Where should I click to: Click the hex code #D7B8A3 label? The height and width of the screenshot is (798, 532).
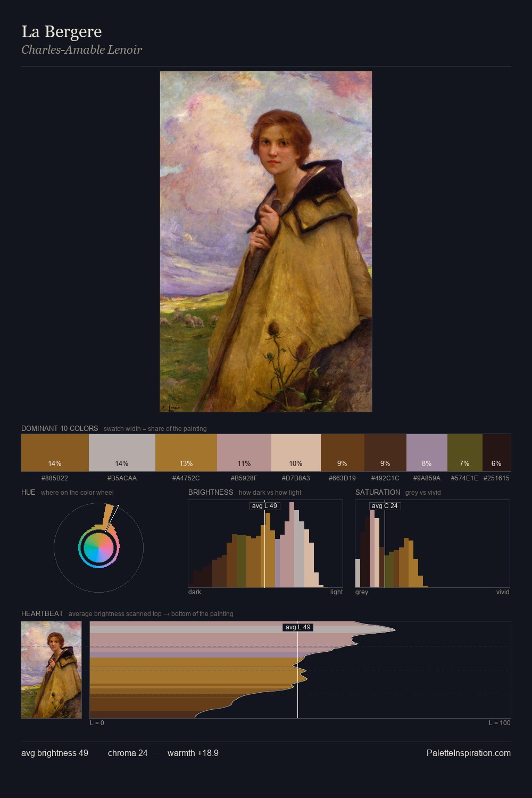click(x=296, y=478)
